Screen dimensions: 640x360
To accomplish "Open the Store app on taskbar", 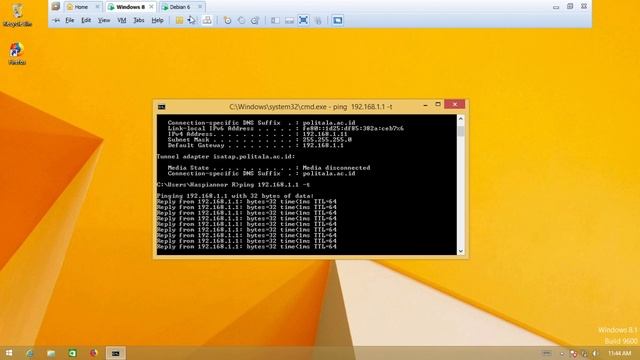I will pyautogui.click(x=72, y=353).
